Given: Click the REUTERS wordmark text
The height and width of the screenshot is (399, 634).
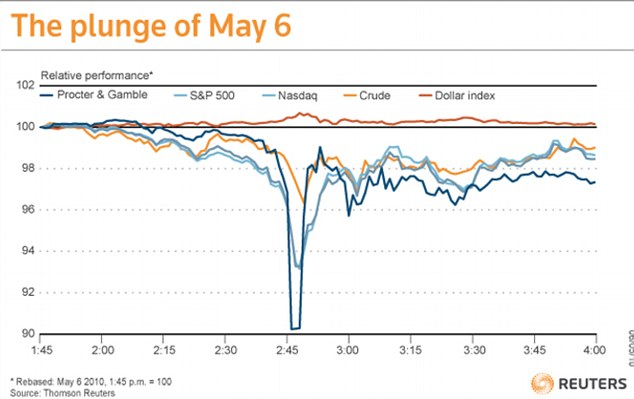Looking at the screenshot, I should (592, 384).
